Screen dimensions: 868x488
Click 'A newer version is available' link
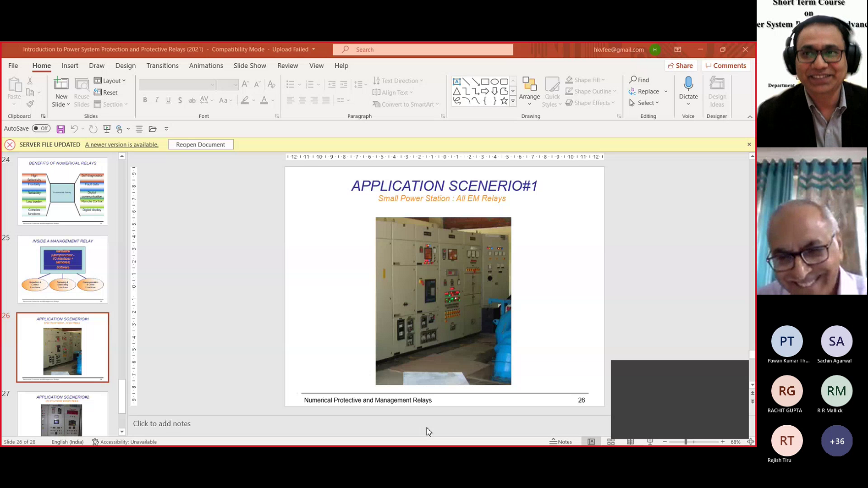(x=121, y=145)
